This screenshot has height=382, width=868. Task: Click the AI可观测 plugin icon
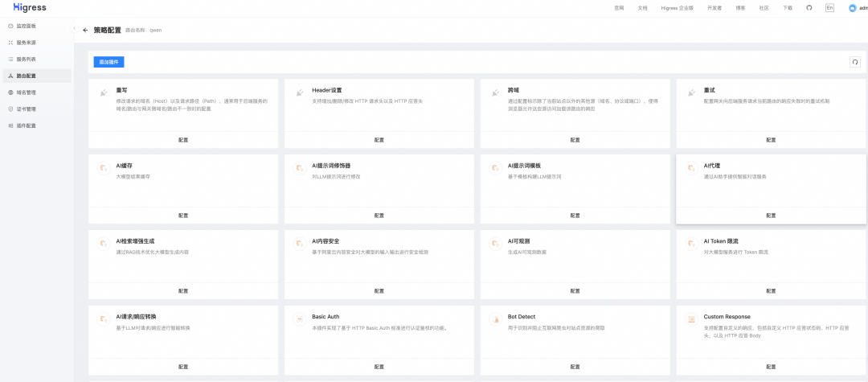tap(495, 244)
